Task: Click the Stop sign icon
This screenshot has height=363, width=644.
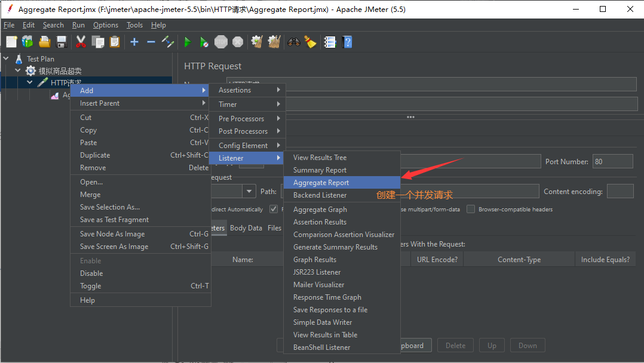Action: (x=221, y=42)
